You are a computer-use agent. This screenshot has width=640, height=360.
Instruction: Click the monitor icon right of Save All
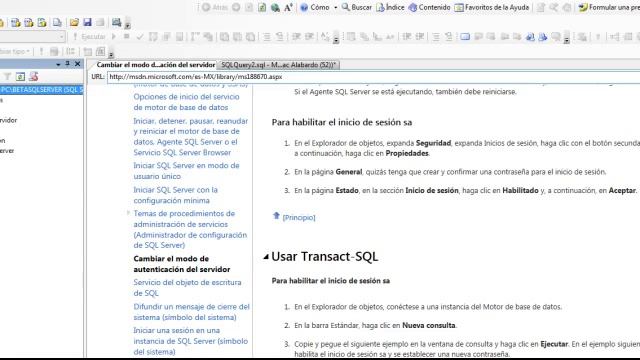[116, 22]
